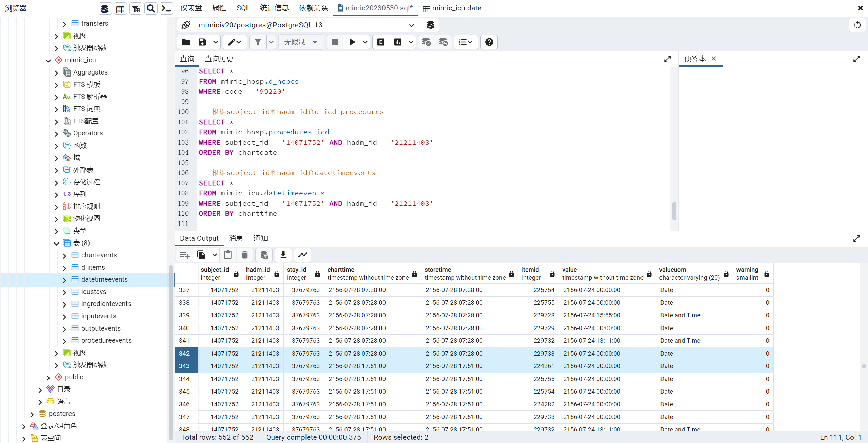Click the Open file folder icon
The image size is (868, 443).
pos(185,42)
